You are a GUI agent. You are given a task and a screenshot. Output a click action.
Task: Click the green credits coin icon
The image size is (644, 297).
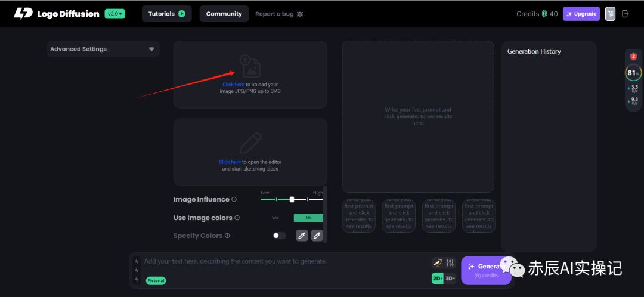coord(544,14)
